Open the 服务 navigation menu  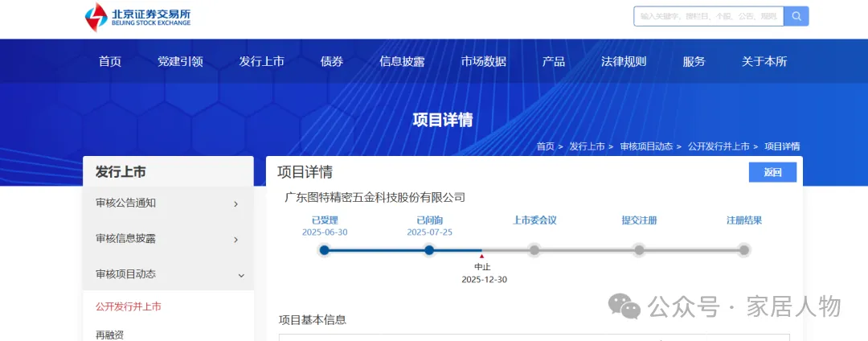[x=694, y=61]
